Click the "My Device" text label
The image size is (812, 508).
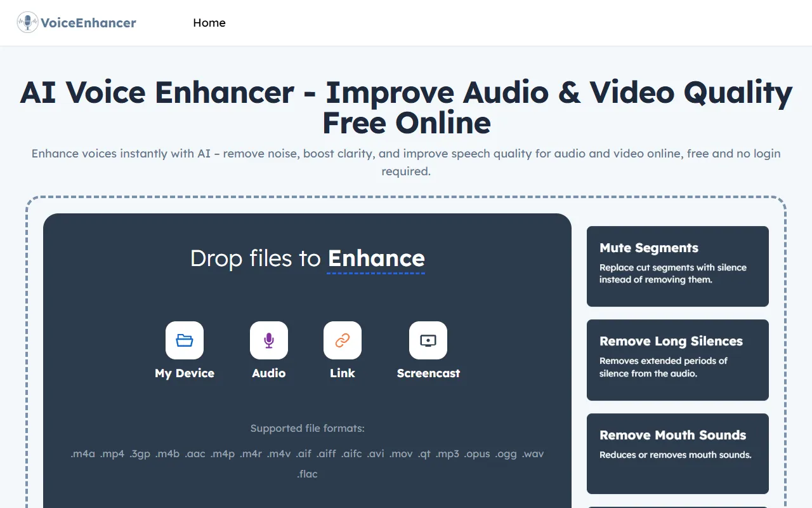[185, 373]
